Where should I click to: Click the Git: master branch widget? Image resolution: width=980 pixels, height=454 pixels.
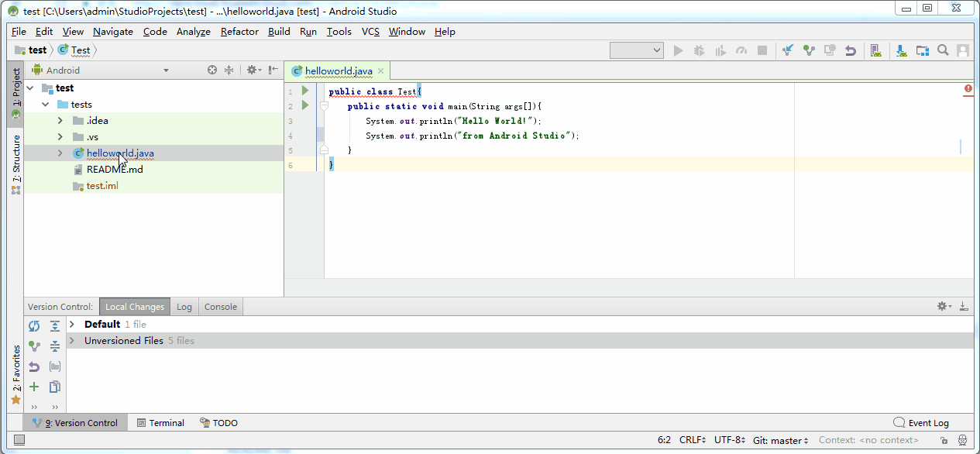pos(780,440)
